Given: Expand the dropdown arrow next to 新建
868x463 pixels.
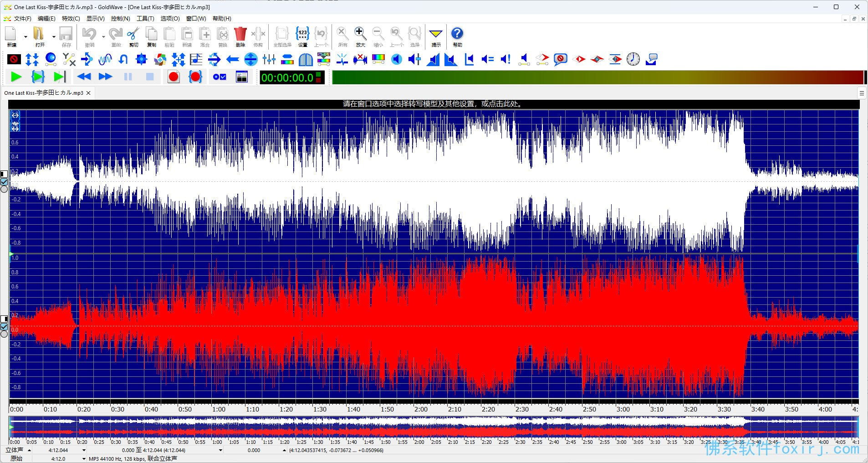Looking at the screenshot, I should point(26,36).
